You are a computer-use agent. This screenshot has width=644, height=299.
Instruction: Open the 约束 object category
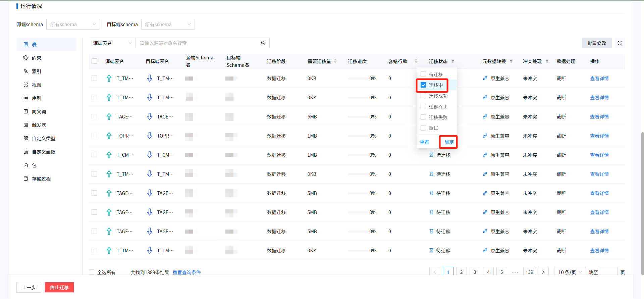coord(47,58)
